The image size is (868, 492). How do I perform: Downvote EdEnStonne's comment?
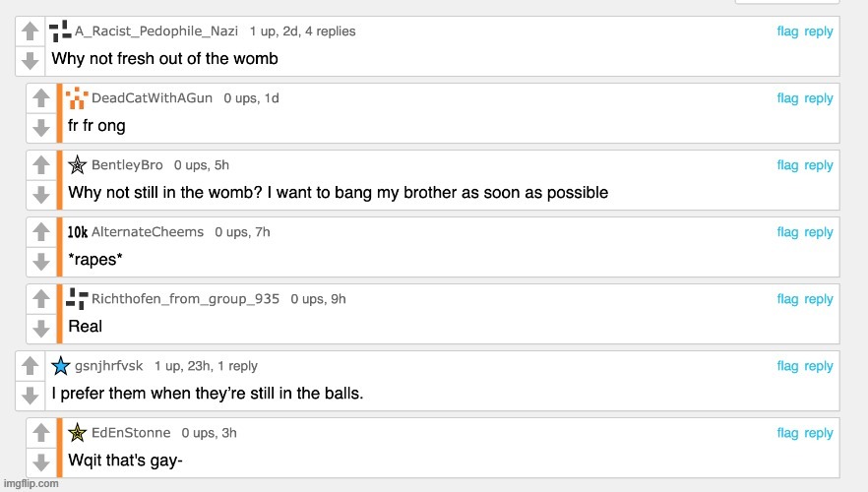(x=41, y=462)
